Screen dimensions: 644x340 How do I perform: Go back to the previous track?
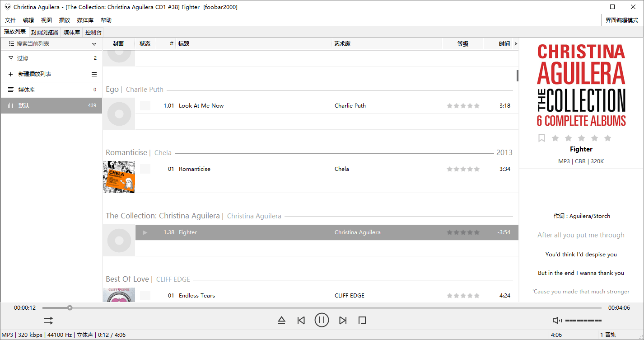point(301,320)
